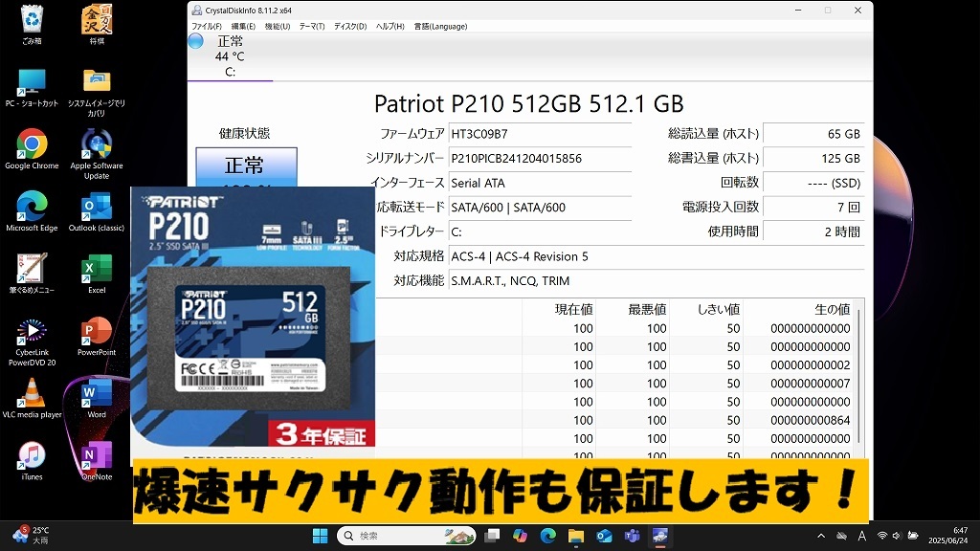Click the features field S.M.A.R.T., NCQ, TRIM
Viewport: 980px width, 551px height.
coord(657,281)
